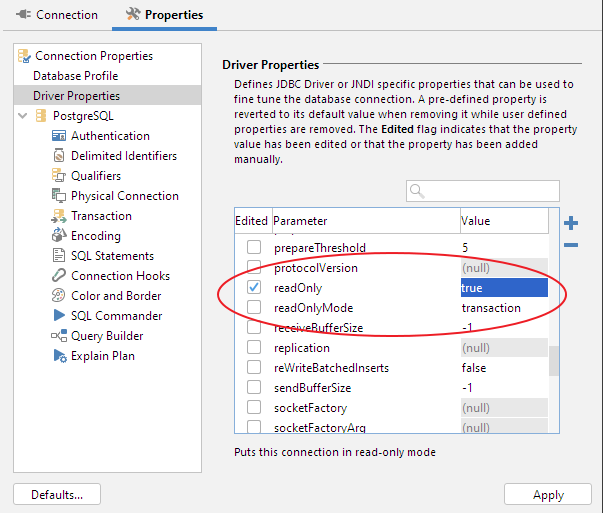
Task: Click the Qualifiers icon
Action: (59, 176)
